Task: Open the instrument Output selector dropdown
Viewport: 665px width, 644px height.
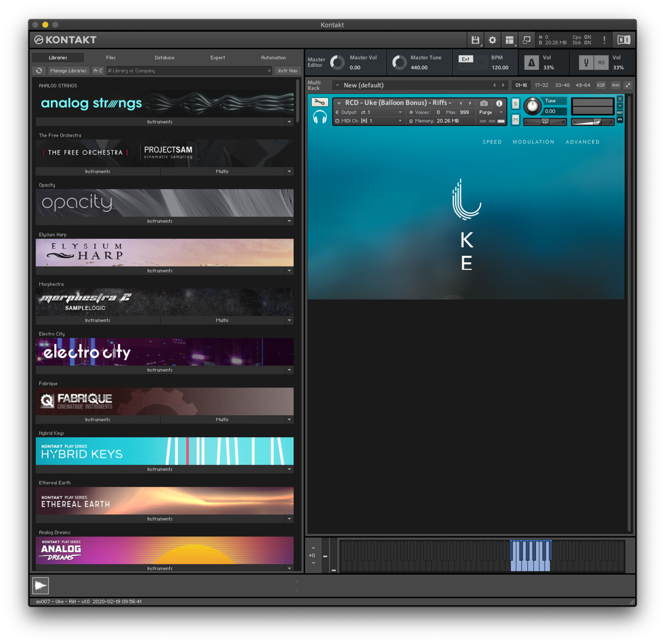Action: [x=368, y=113]
